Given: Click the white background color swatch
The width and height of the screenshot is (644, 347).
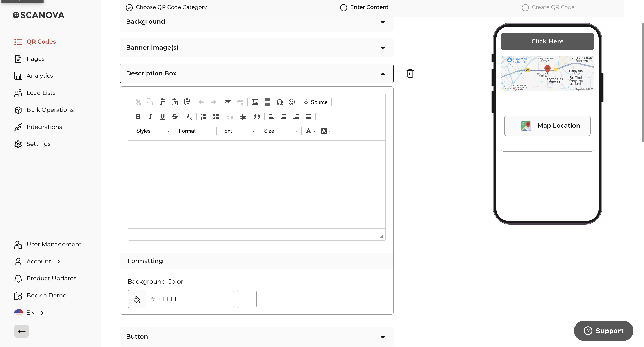Looking at the screenshot, I should [x=247, y=299].
